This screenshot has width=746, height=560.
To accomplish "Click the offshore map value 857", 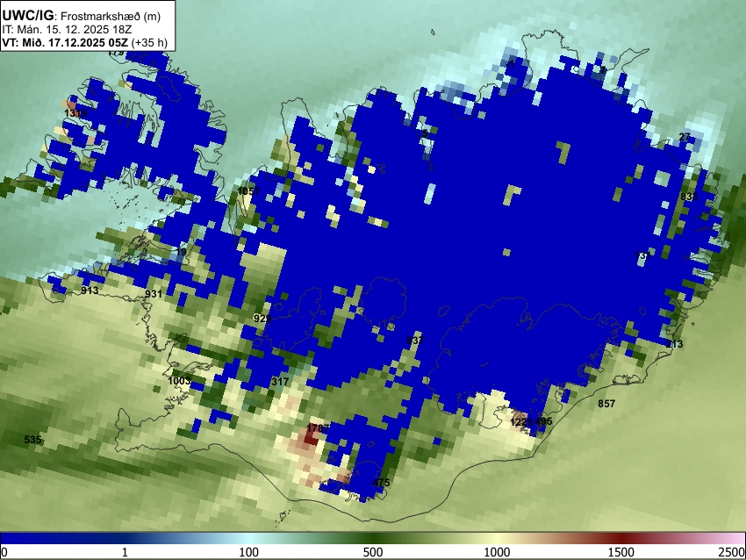I will point(606,404).
